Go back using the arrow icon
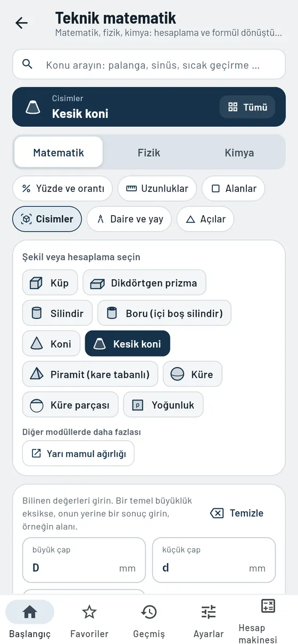298x644 pixels. [x=21, y=23]
